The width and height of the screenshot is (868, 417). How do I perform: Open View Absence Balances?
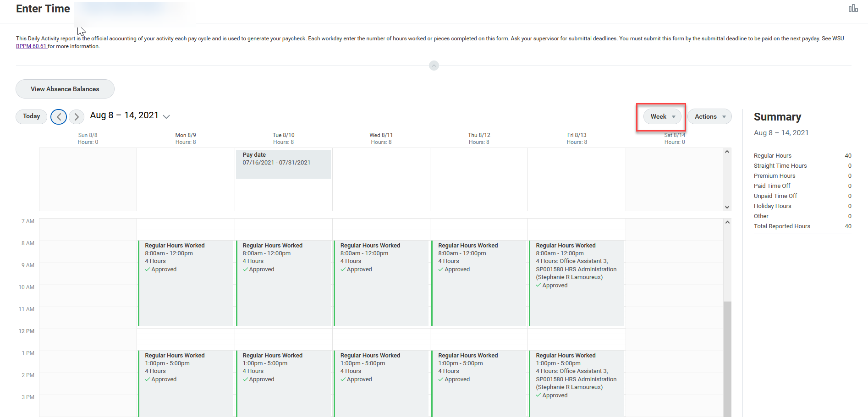tap(65, 88)
